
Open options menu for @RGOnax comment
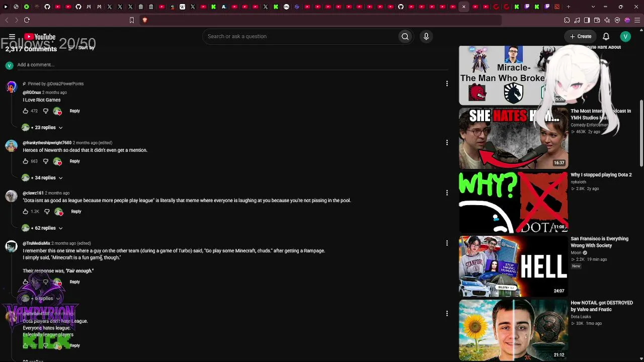tap(447, 83)
